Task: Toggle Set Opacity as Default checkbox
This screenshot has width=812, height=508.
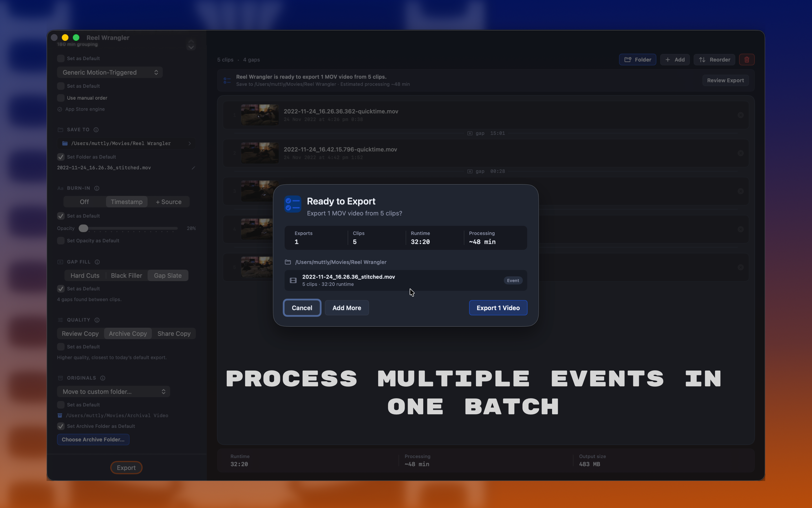Action: tap(61, 240)
